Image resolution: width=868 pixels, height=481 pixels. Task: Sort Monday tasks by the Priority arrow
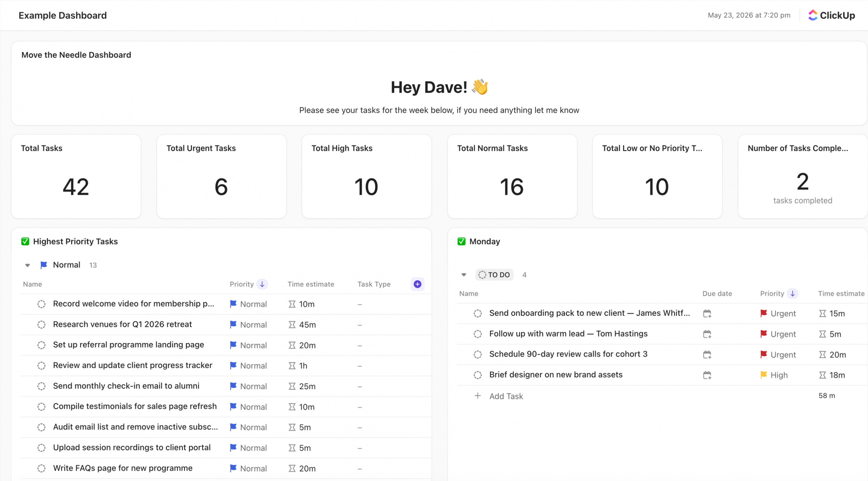[x=792, y=294]
